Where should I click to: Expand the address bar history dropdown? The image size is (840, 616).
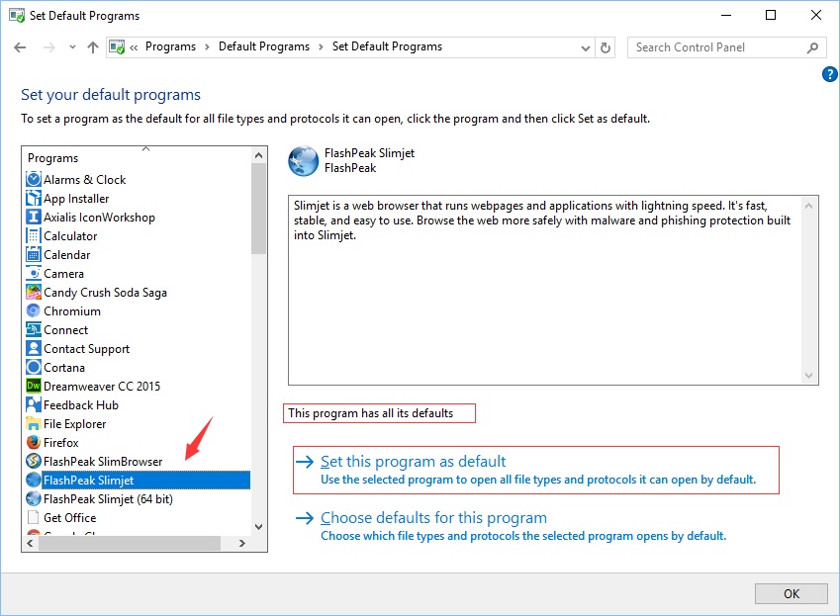[586, 48]
